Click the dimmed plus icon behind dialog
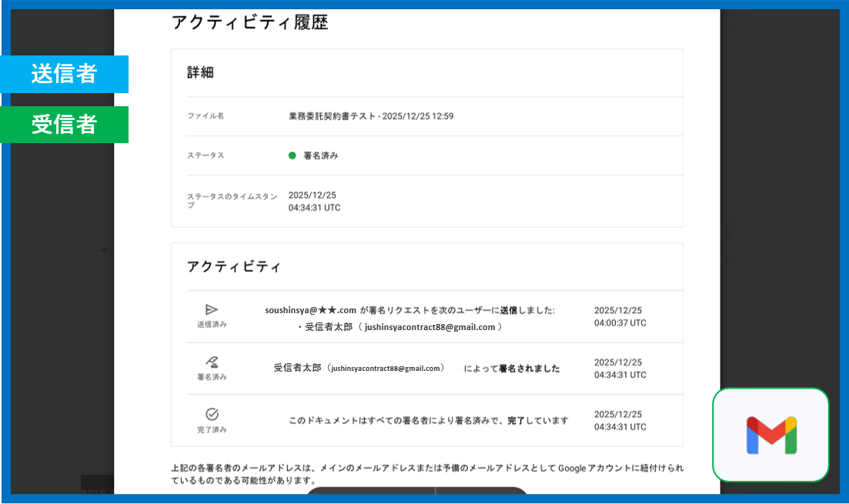849x504 pixels. [104, 250]
